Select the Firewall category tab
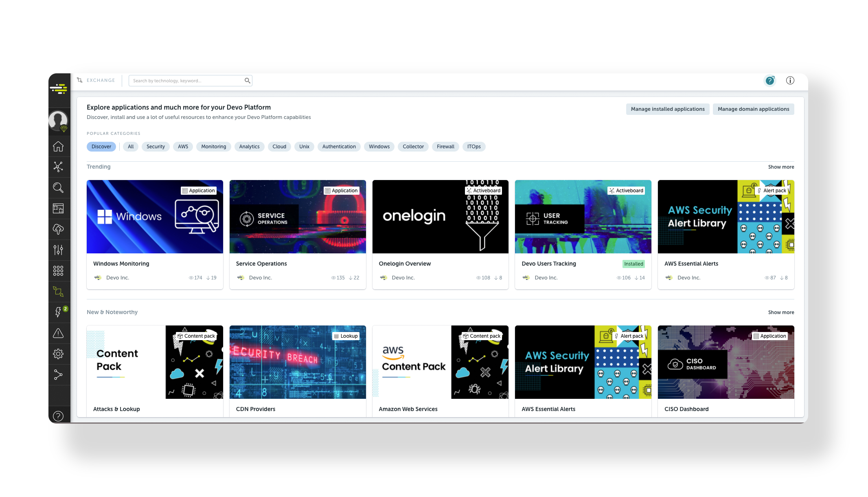Image resolution: width=868 pixels, height=497 pixels. coord(445,147)
